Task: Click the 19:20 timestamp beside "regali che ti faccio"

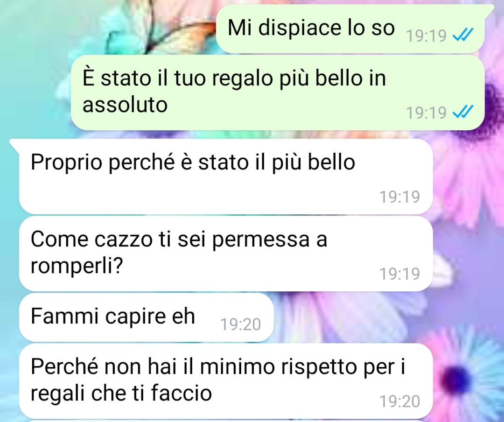Action: pos(399,401)
